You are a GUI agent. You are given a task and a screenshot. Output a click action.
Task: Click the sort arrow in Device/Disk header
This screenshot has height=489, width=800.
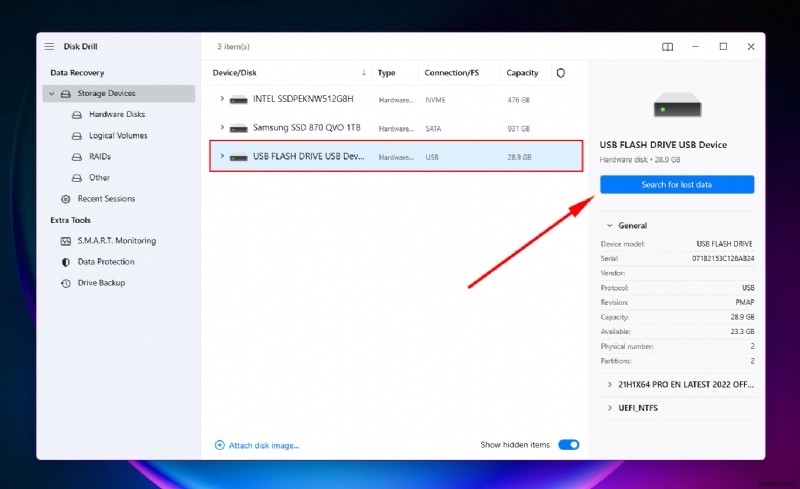tap(363, 72)
